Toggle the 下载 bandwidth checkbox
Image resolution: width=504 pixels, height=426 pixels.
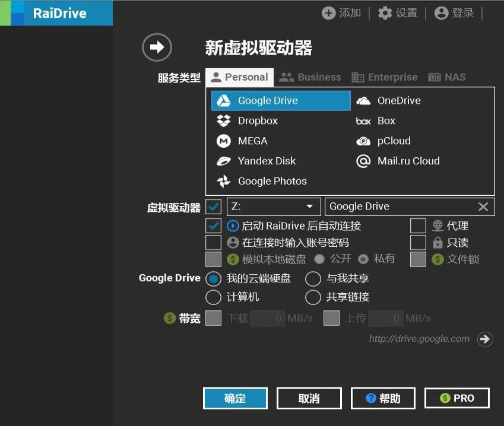[x=214, y=318]
